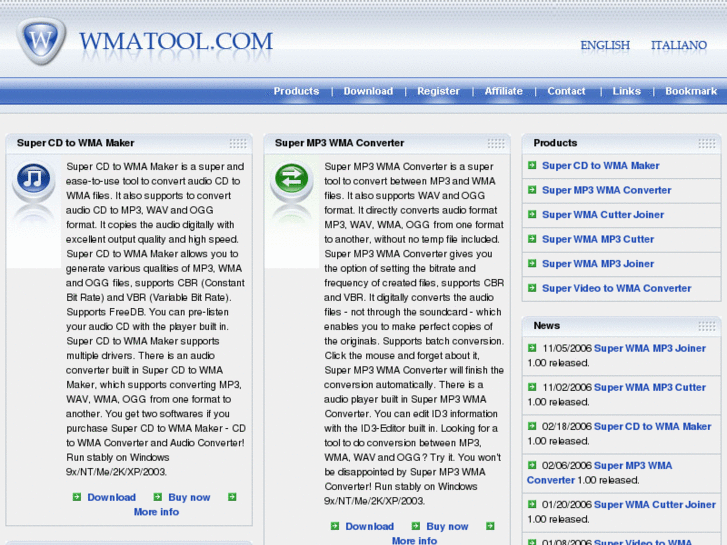Click the News panel heading
This screenshot has width=727, height=545.
pyautogui.click(x=546, y=326)
